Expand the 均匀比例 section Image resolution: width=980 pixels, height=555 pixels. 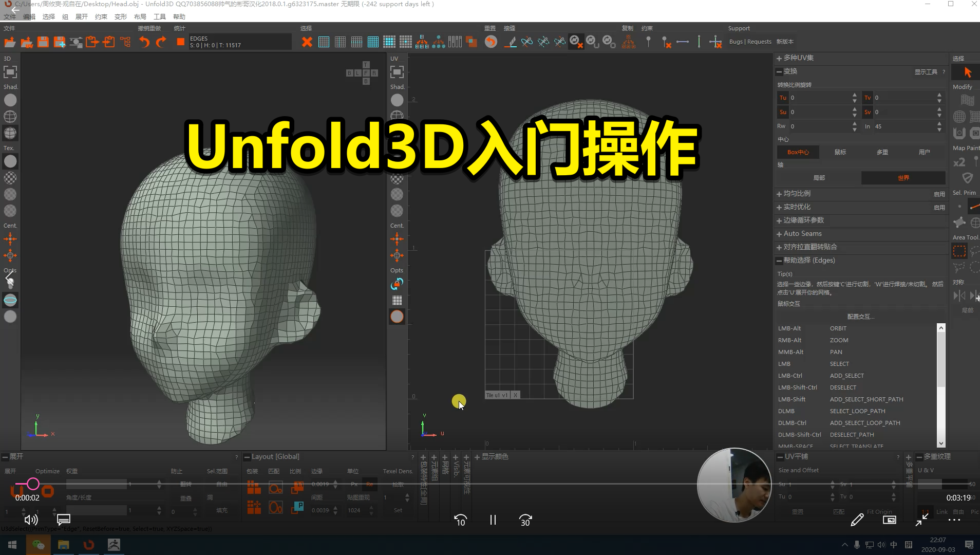(779, 194)
